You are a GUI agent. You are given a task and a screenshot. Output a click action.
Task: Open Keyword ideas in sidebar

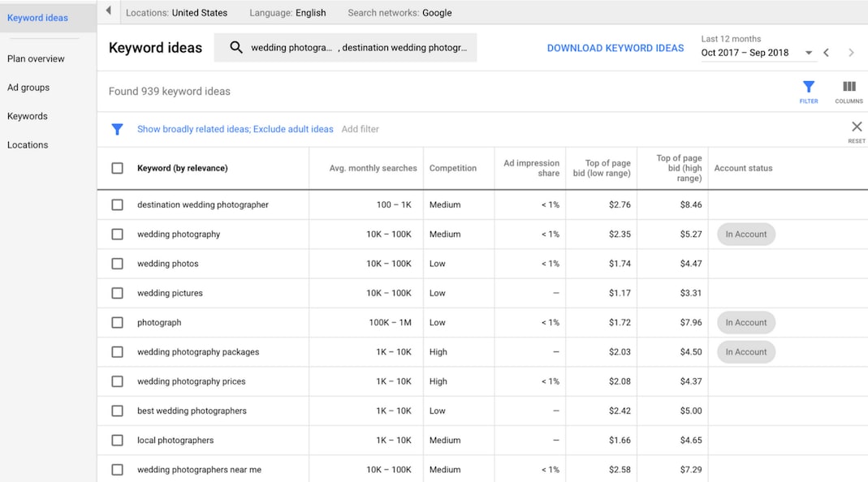37,18
